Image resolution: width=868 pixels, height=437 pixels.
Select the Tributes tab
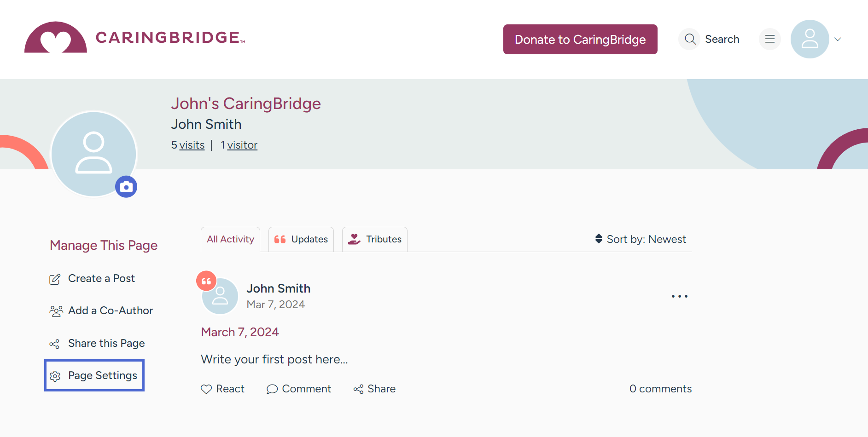pos(374,239)
